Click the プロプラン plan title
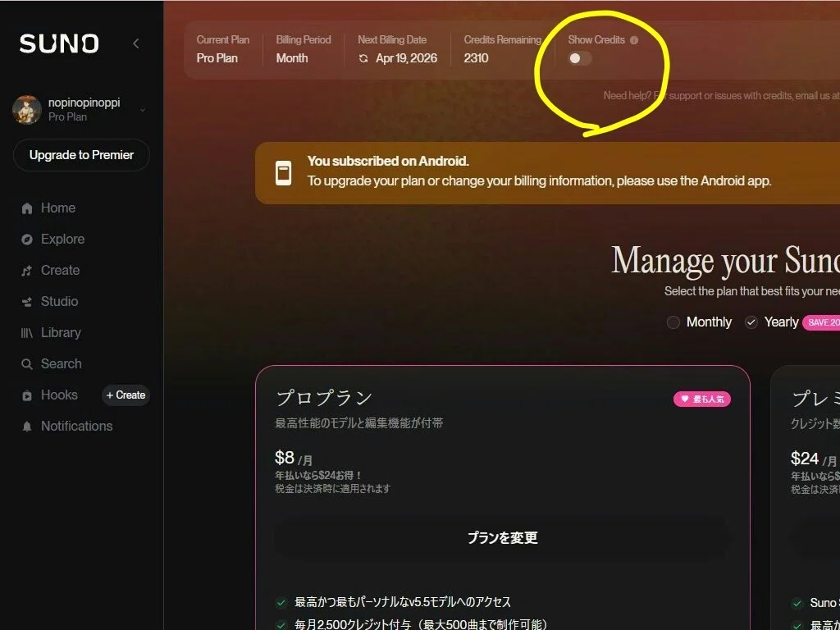 (323, 398)
